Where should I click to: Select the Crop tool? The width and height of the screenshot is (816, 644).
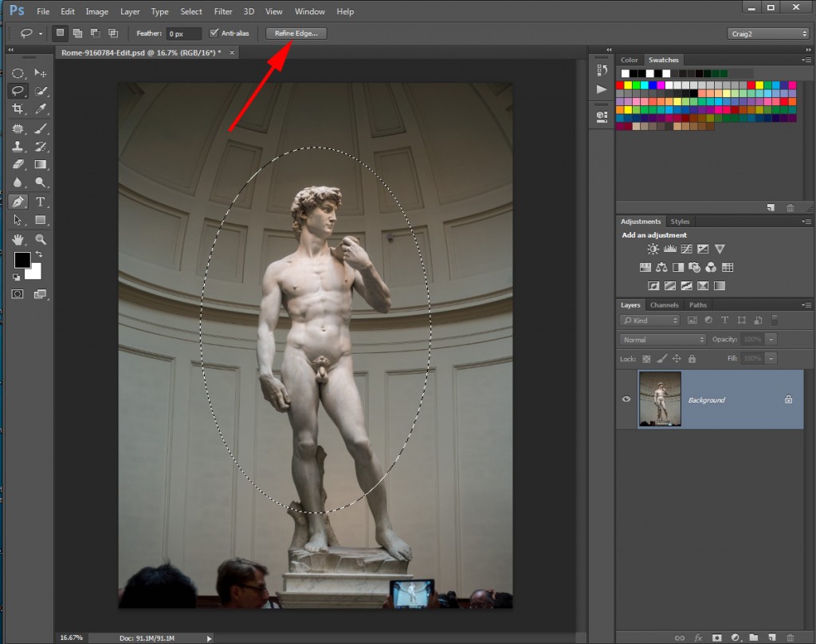18,109
